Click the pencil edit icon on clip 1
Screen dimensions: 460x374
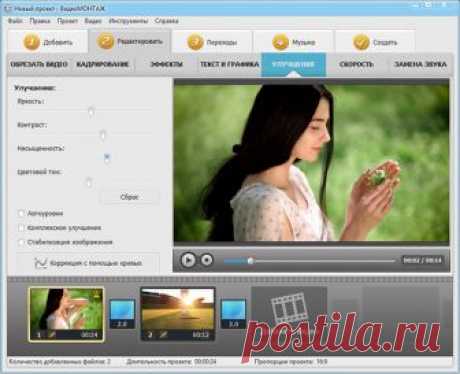coord(52,334)
